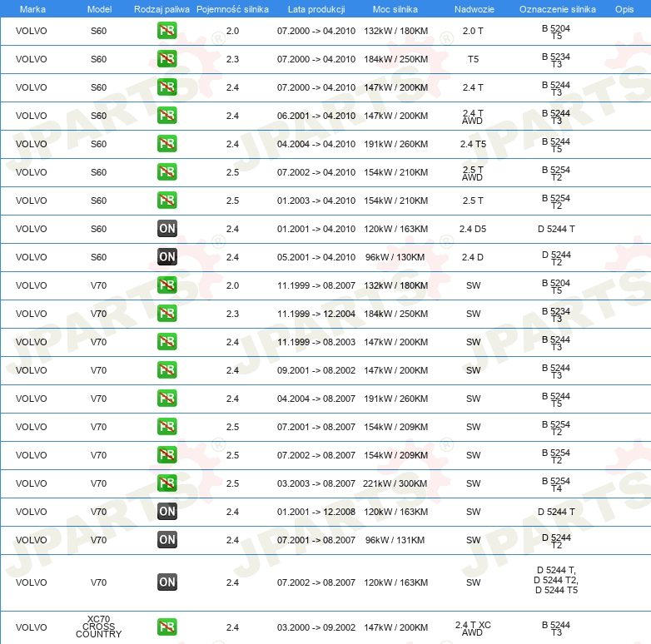Click petrol icon in V70 221kW / 300KM row
The height and width of the screenshot is (644, 651).
click(167, 483)
